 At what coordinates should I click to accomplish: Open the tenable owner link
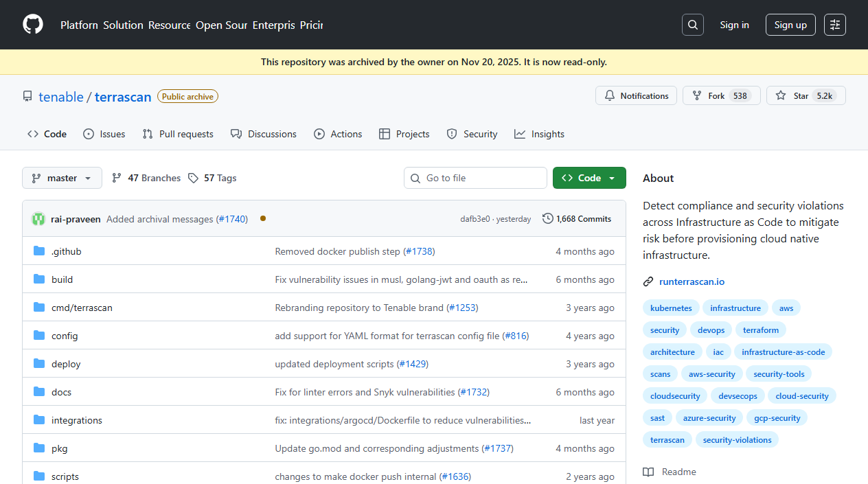(61, 97)
